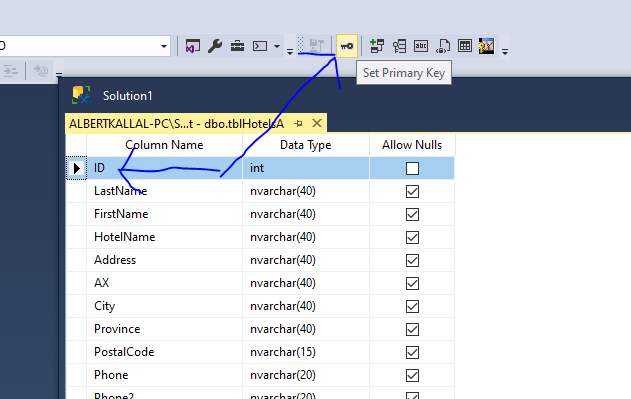The width and height of the screenshot is (631, 399).
Task: Select the City column name cell
Action: [x=165, y=306]
